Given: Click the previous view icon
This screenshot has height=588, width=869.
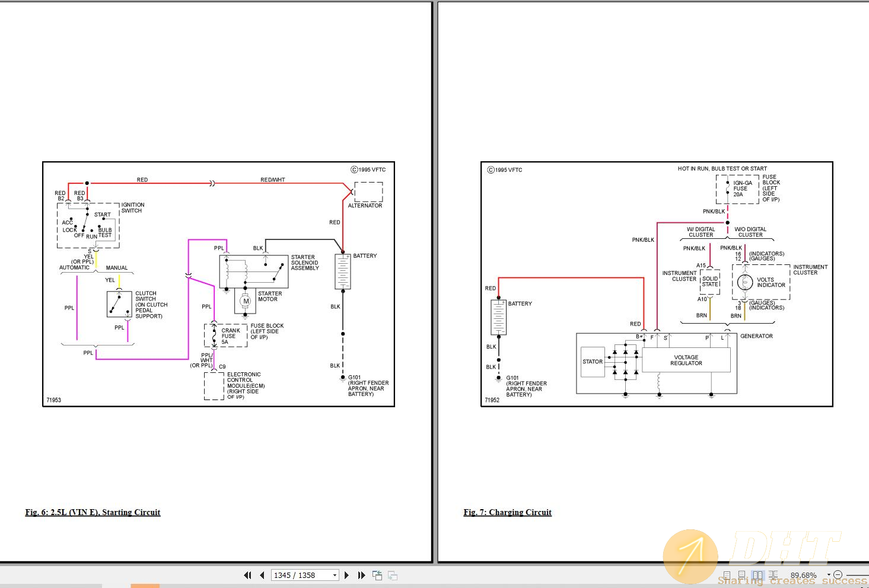Looking at the screenshot, I should tap(377, 575).
